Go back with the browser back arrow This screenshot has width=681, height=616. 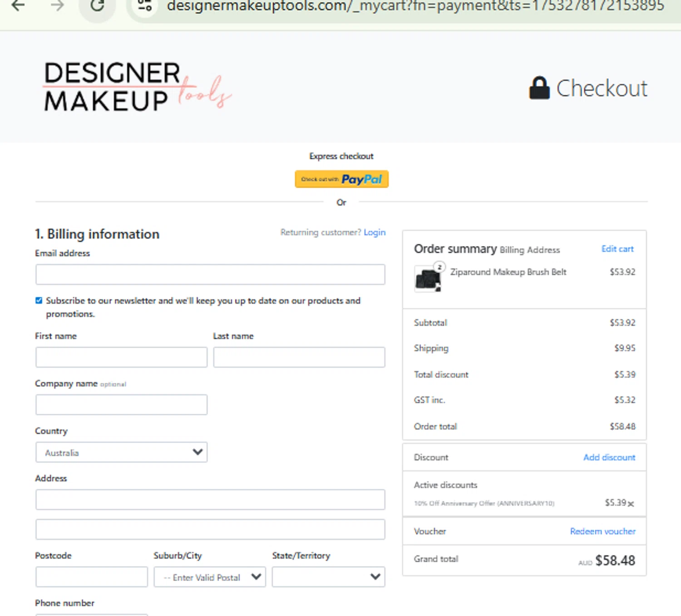[18, 5]
